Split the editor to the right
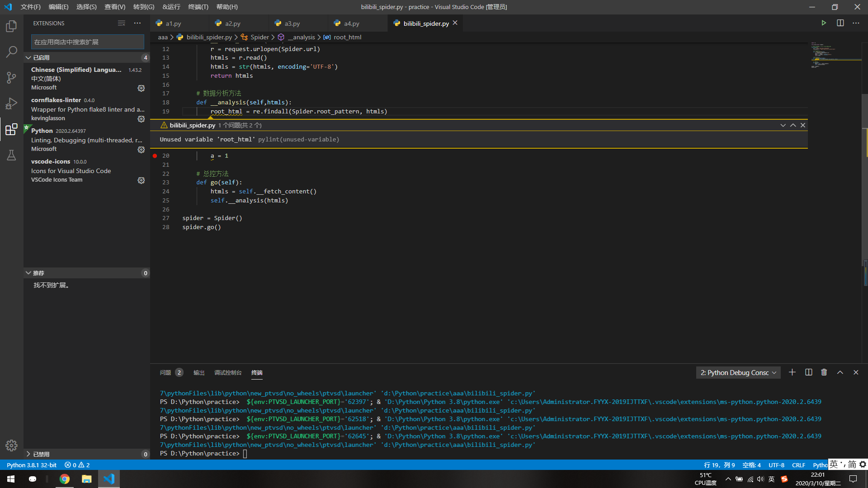The image size is (868, 488). click(840, 23)
